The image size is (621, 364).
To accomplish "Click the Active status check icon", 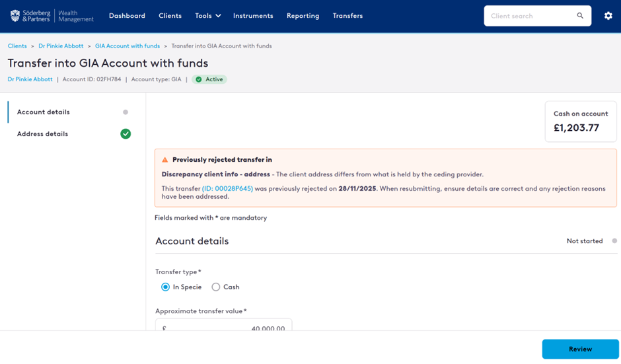I will pyautogui.click(x=199, y=79).
